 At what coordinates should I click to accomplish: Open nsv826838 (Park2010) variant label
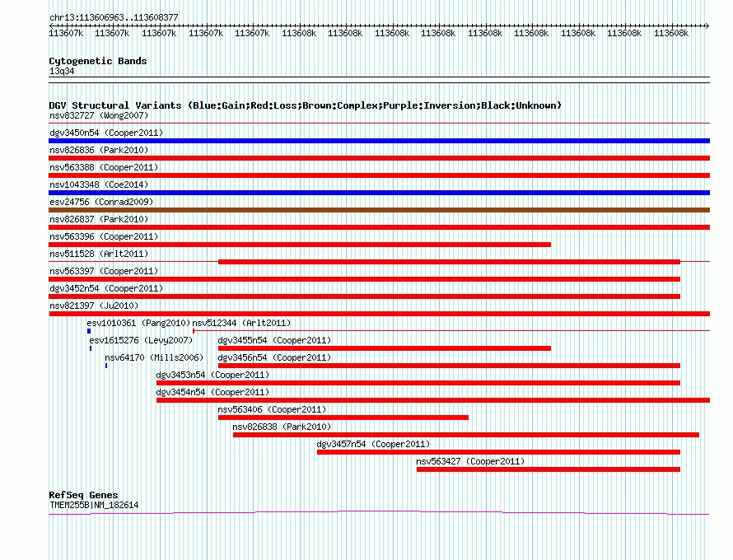tap(282, 427)
